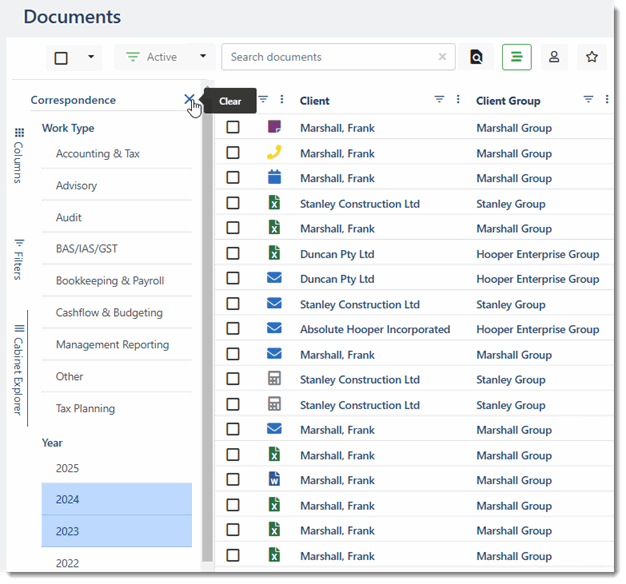The height and width of the screenshot is (584, 626).
Task: Select checkbox for Absolute Hooper Incorporated row
Action: 233,329
